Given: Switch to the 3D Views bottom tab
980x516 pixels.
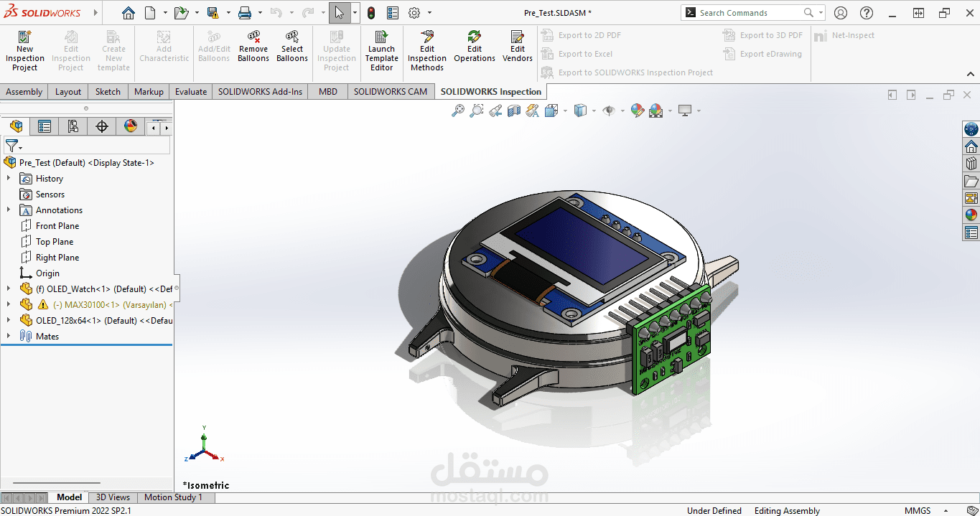Looking at the screenshot, I should (113, 497).
